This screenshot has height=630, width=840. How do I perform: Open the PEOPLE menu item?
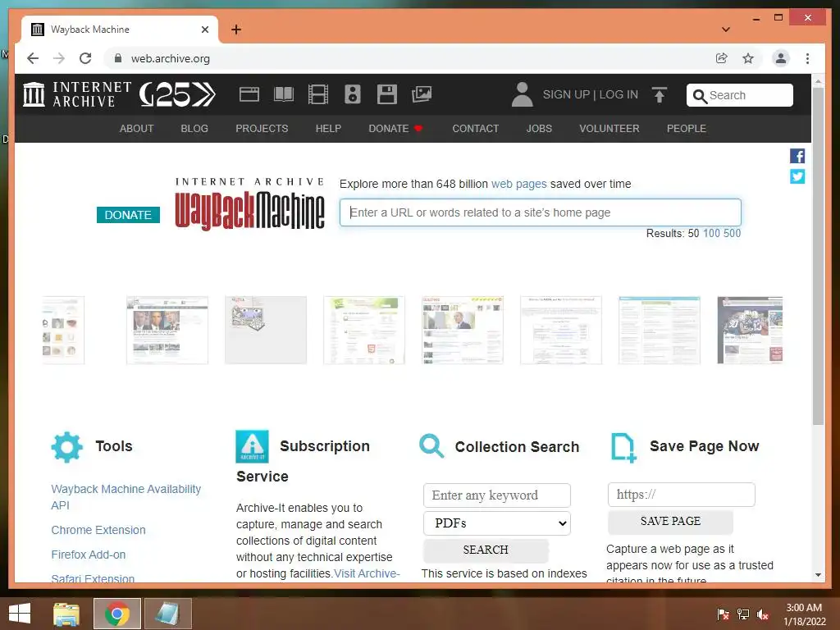[x=687, y=129]
